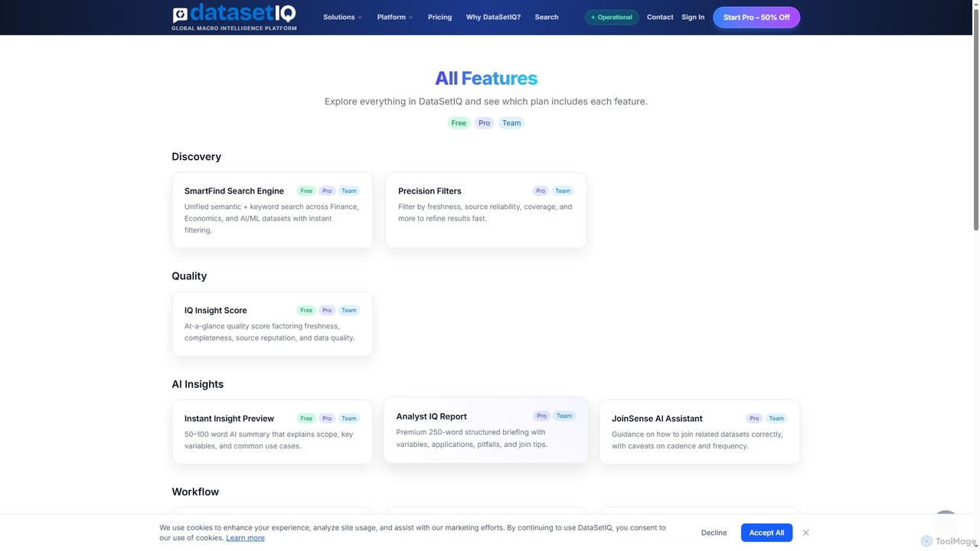Click the Operational status badge
The width and height of the screenshot is (980, 551).
(612, 17)
